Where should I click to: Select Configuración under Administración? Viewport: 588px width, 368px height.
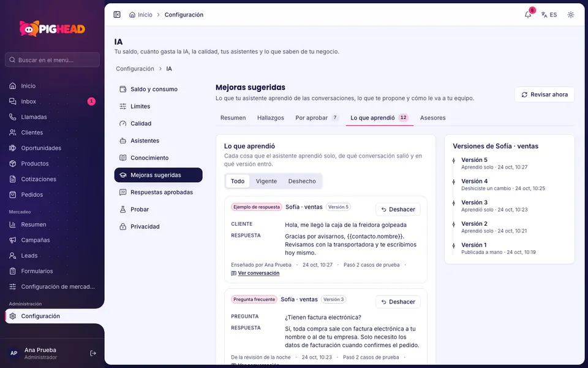tap(55, 316)
